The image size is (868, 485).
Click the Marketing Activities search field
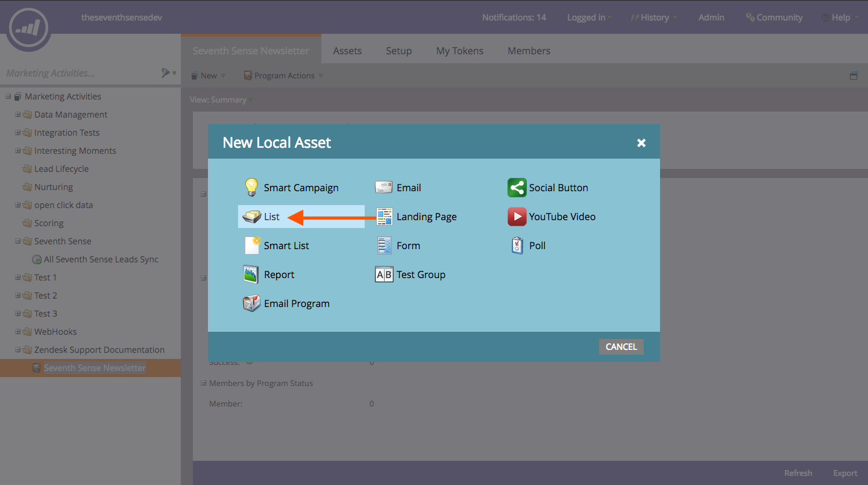78,73
